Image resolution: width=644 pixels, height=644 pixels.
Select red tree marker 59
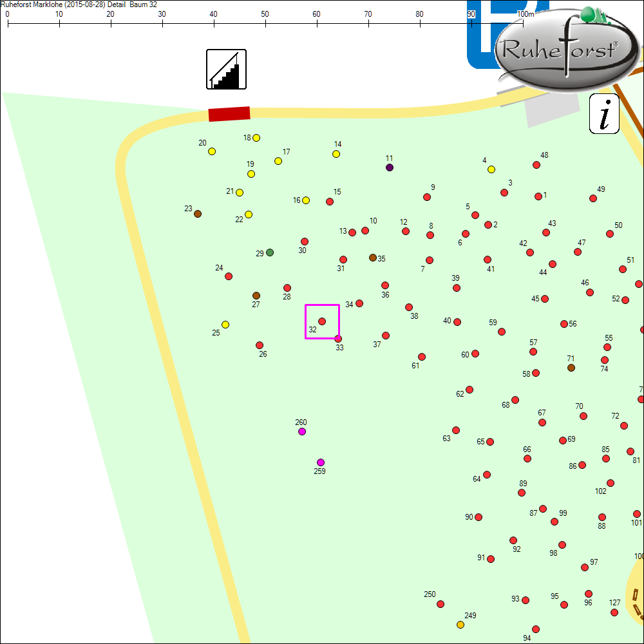tap(502, 332)
